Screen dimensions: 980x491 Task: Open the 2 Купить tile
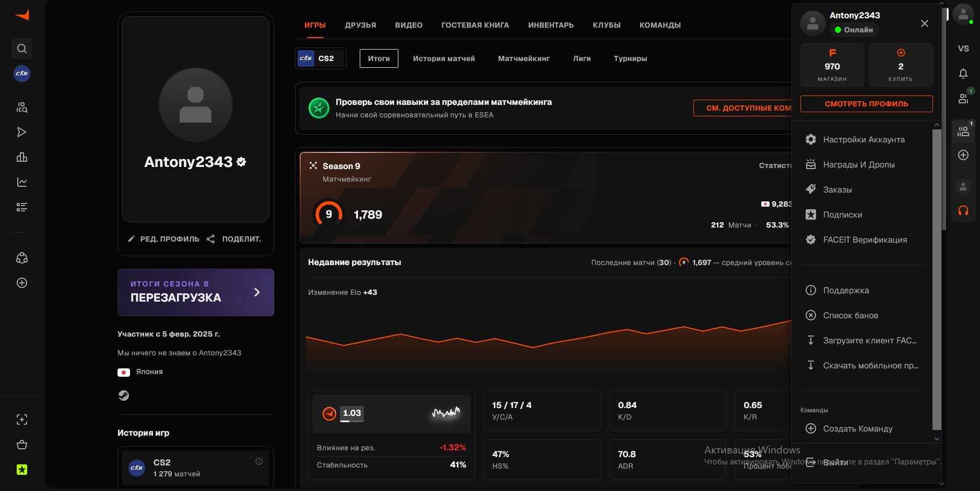(901, 65)
